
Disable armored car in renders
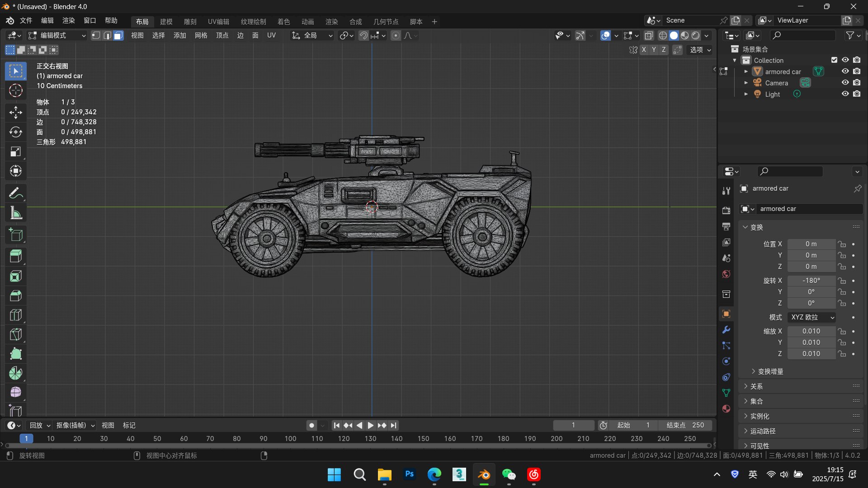coord(857,71)
